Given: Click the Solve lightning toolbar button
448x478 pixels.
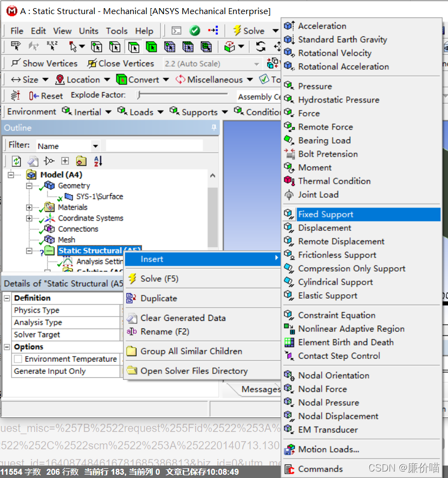Looking at the screenshot, I should point(249,31).
